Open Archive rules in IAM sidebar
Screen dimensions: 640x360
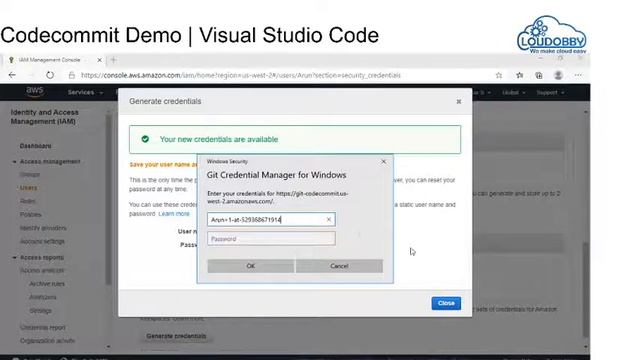[x=47, y=284]
